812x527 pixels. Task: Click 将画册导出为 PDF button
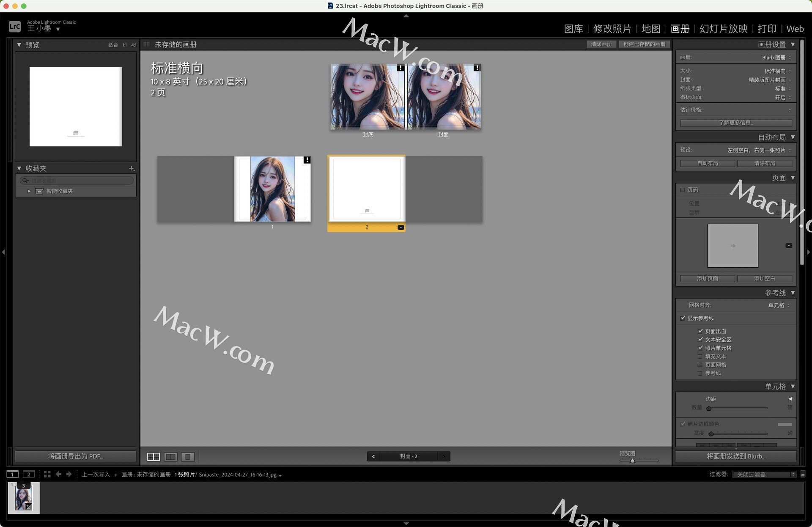[x=76, y=456]
